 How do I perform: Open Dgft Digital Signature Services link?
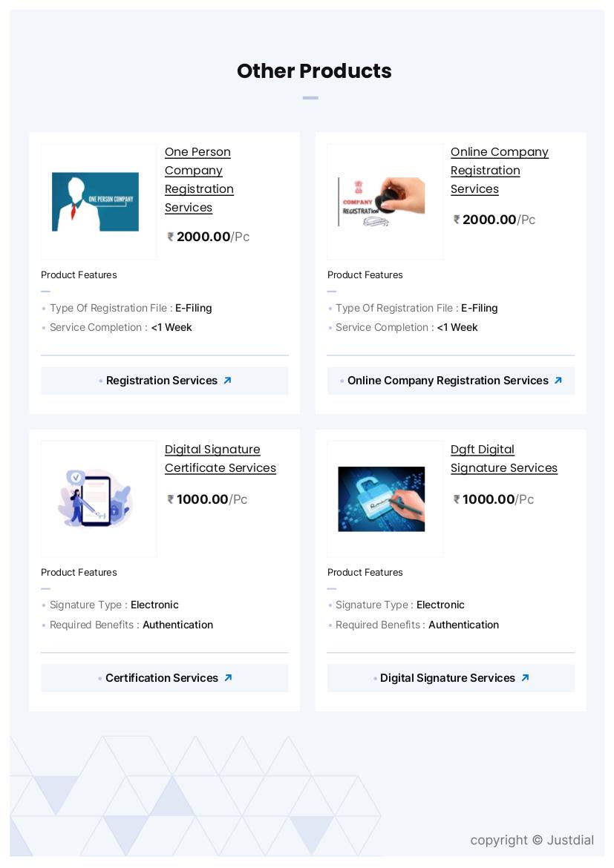pos(503,458)
